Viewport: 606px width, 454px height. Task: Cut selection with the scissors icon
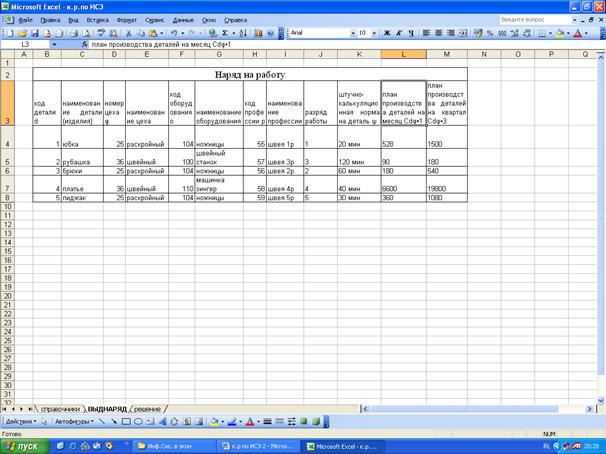click(129, 34)
